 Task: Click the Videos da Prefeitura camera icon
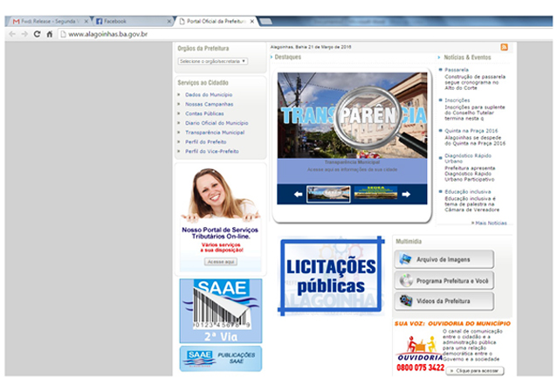click(x=406, y=300)
